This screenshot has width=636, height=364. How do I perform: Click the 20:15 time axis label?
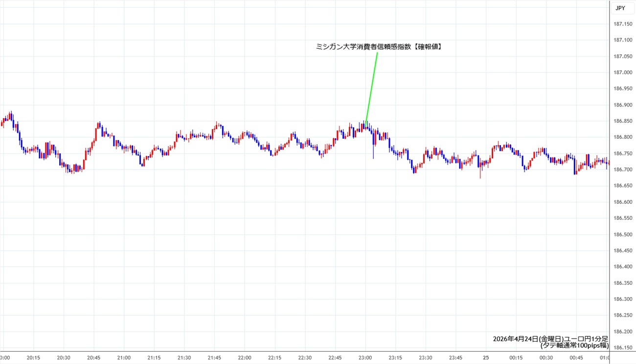tap(33, 358)
